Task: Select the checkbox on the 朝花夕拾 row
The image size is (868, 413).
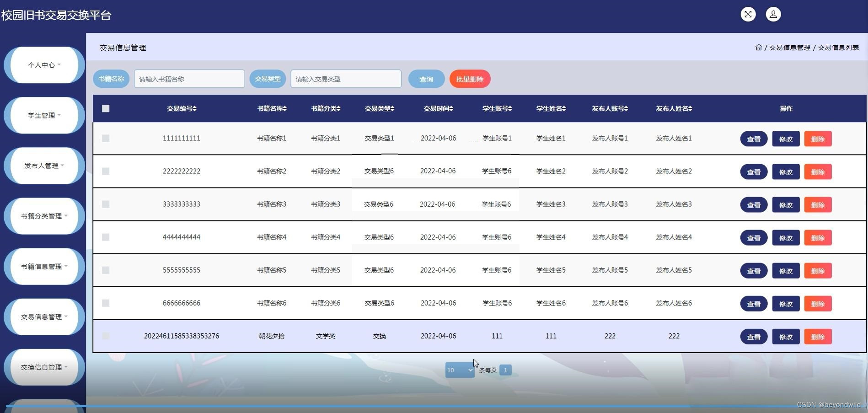Action: tap(106, 336)
